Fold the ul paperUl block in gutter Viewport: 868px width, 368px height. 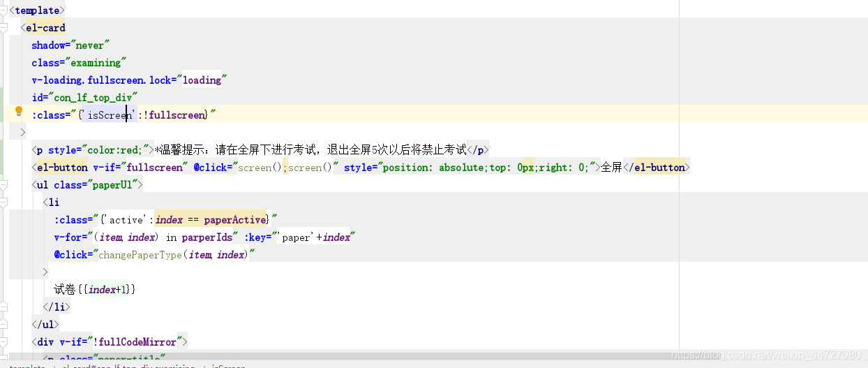(4, 185)
